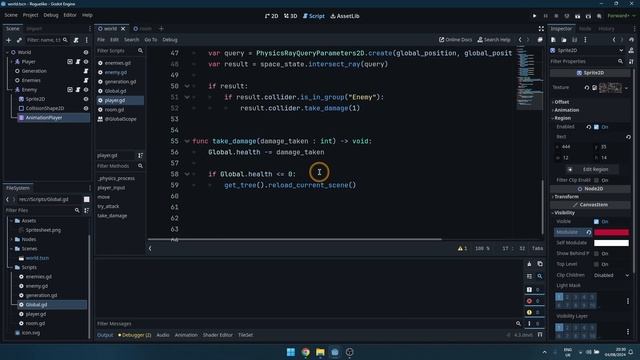Attach a script using the Scene dock toolbar icon
The image size is (640, 360).
pyautogui.click(x=76, y=40)
